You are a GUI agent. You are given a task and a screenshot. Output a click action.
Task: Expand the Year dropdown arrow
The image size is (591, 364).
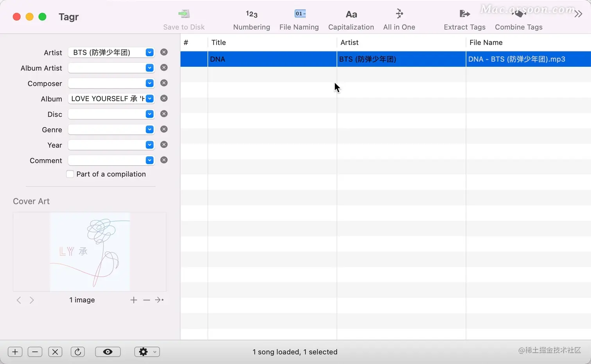click(x=150, y=145)
